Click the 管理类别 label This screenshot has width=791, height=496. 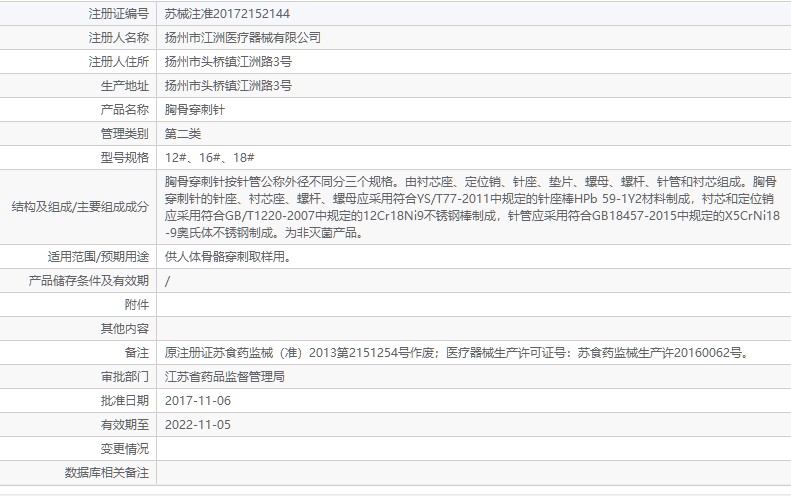point(125,134)
